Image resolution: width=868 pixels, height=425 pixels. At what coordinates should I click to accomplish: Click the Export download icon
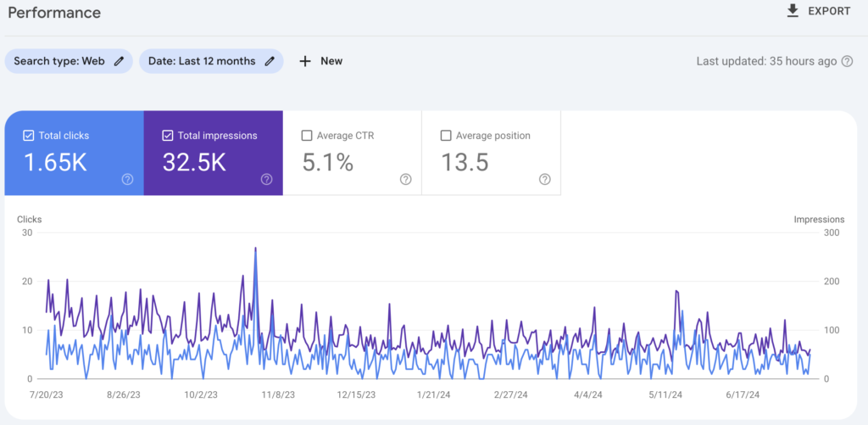tap(793, 11)
